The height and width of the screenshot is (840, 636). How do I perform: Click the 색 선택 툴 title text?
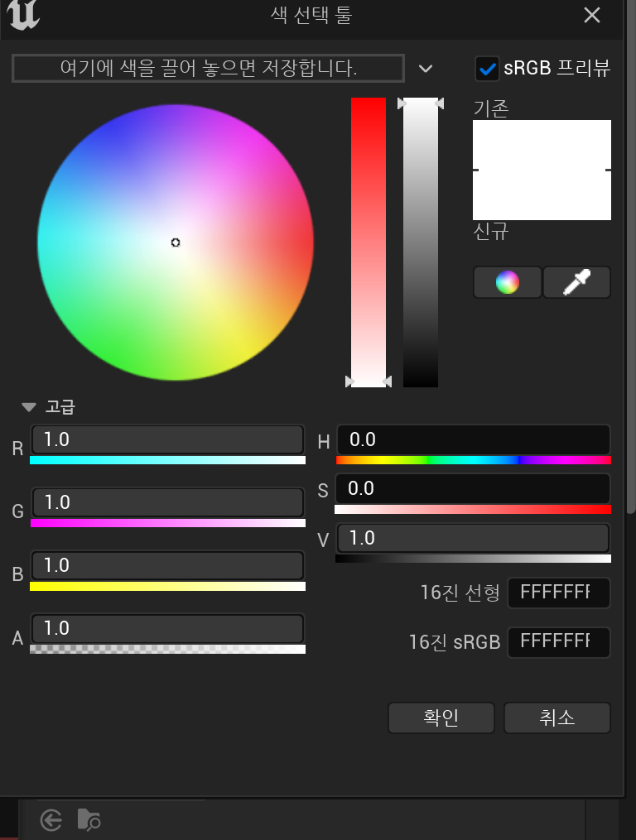pyautogui.click(x=311, y=14)
